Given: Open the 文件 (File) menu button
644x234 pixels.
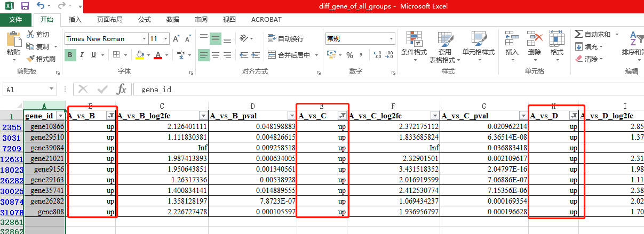Looking at the screenshot, I should pos(15,20).
